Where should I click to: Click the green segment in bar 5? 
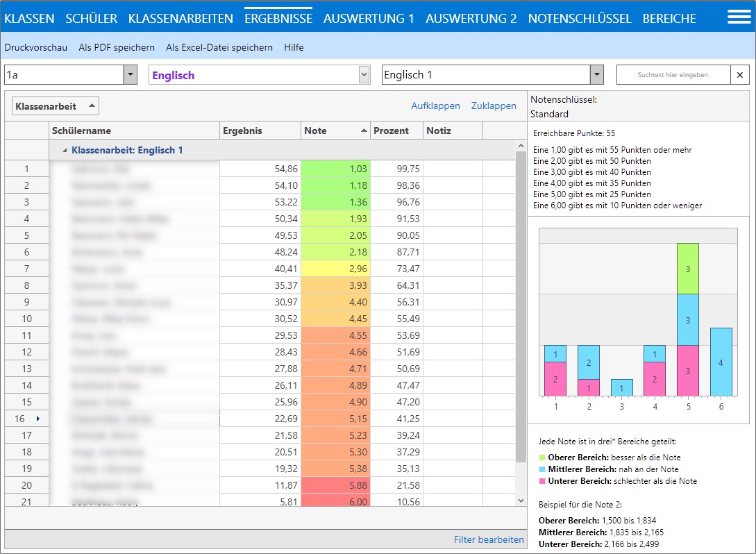[x=687, y=268]
